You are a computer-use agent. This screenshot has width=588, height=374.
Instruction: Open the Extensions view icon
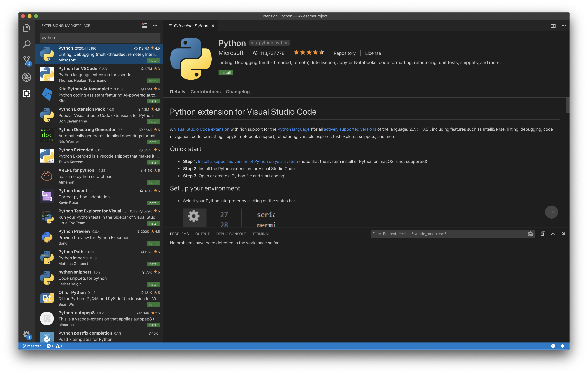26,93
